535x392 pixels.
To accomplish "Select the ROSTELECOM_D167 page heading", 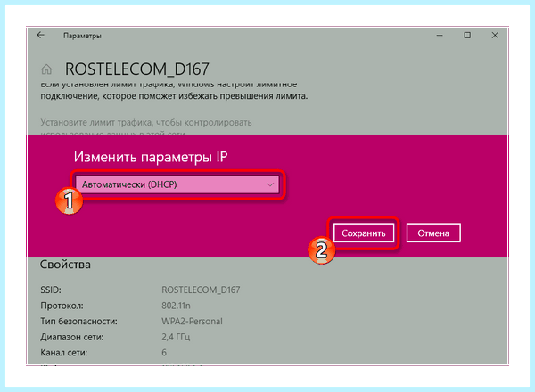I will point(136,69).
